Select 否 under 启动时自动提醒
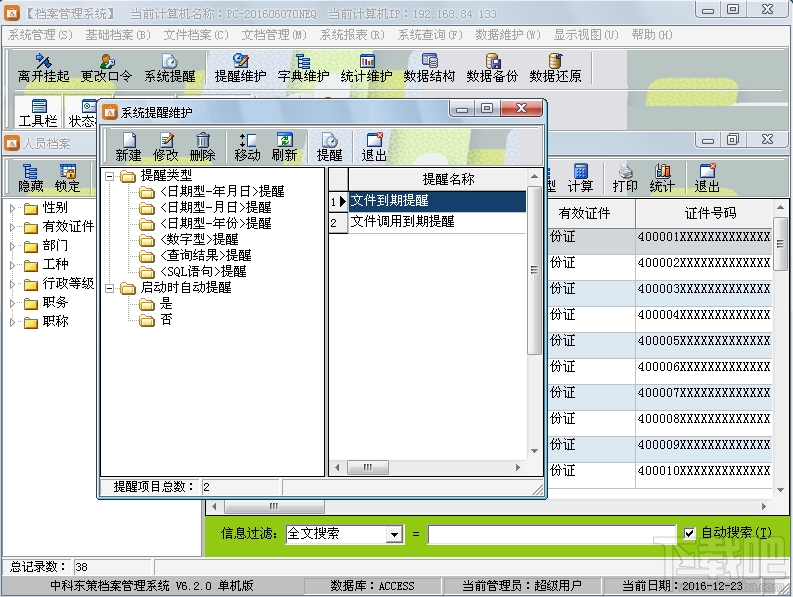Screen dimensions: 793x597 [x=166, y=320]
